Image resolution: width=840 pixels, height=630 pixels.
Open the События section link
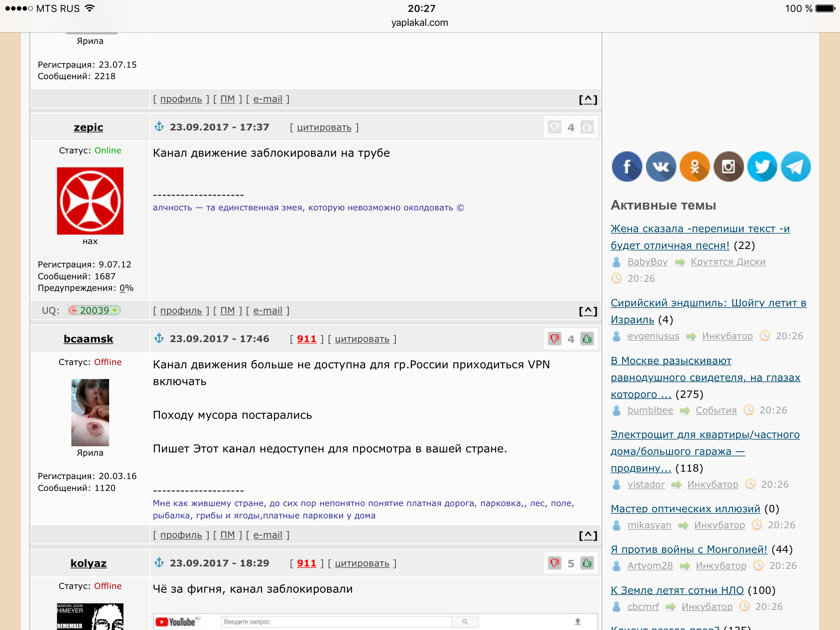coord(716,410)
